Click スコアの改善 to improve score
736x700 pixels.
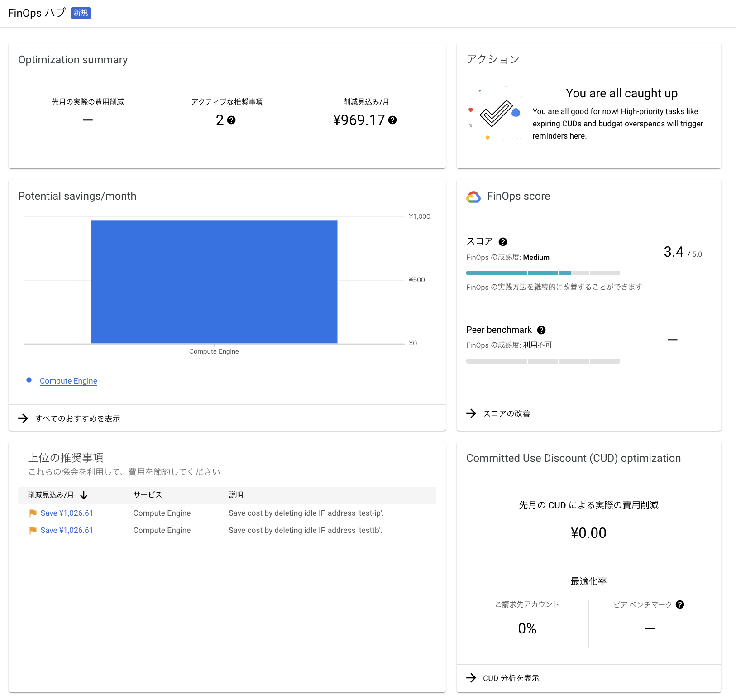tap(507, 413)
